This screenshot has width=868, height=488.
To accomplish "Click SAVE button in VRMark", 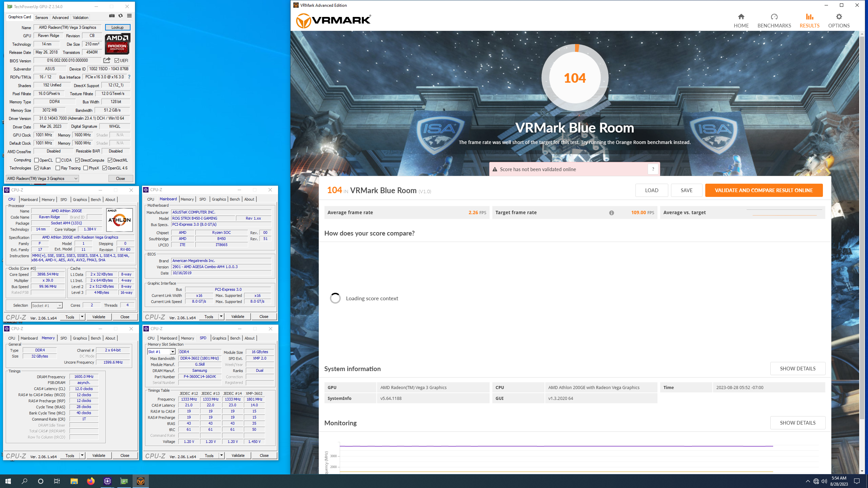I will click(687, 190).
